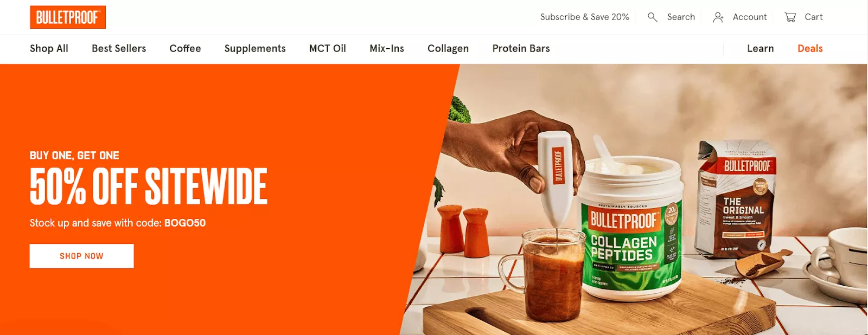This screenshot has height=335, width=868.
Task: Select Best Sellers in navigation
Action: [119, 49]
